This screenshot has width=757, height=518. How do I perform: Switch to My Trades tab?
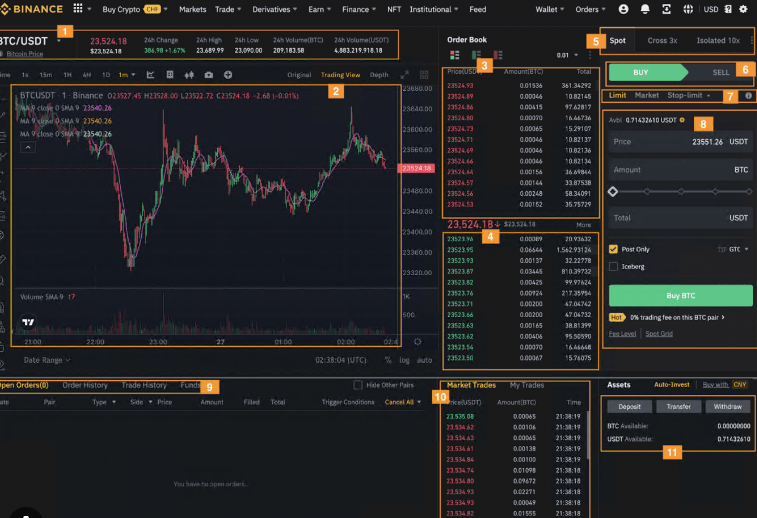pos(527,385)
